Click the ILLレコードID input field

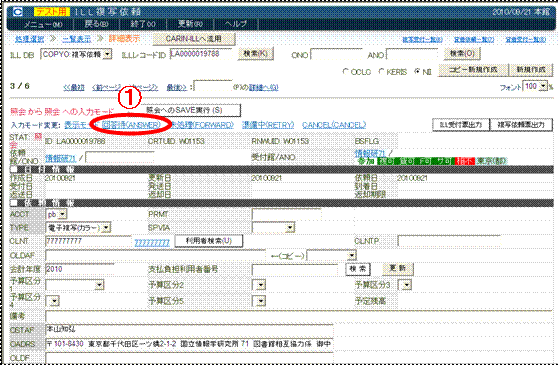[200, 54]
